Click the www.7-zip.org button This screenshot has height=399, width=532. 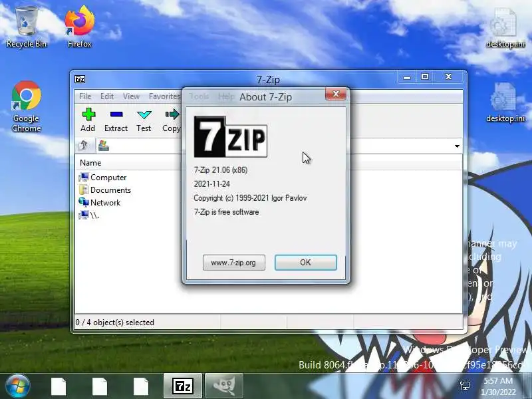coord(234,263)
